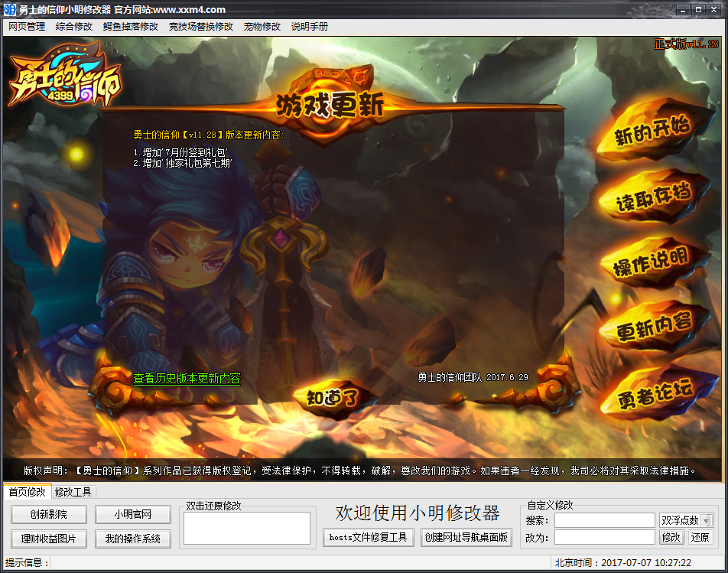Click inside the 双击还原修改 list box
Screen dimensions: 728x573
click(x=247, y=529)
